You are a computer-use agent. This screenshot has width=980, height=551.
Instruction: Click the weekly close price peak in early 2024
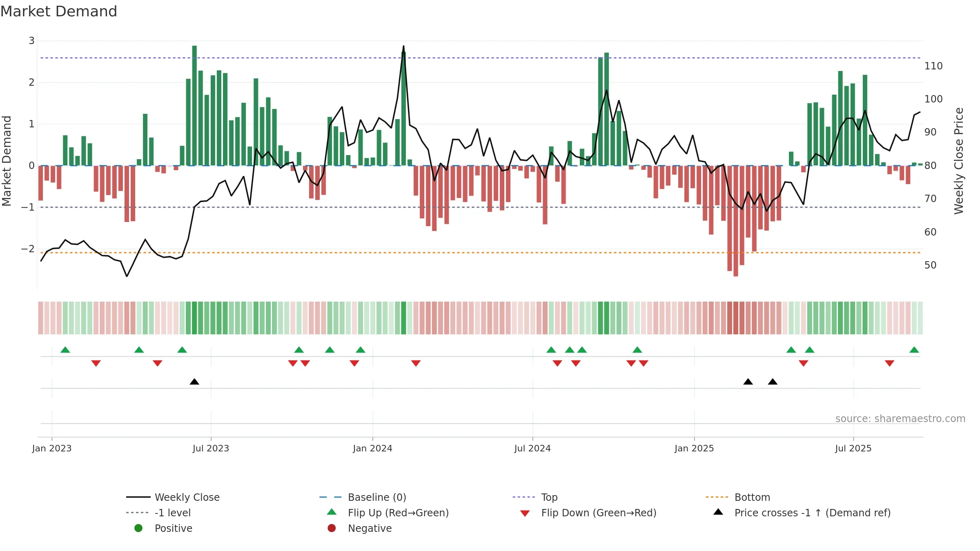[403, 46]
